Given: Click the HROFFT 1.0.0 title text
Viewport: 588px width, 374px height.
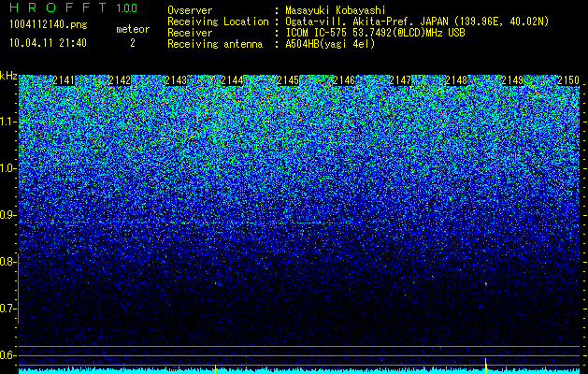Looking at the screenshot, I should (x=74, y=7).
